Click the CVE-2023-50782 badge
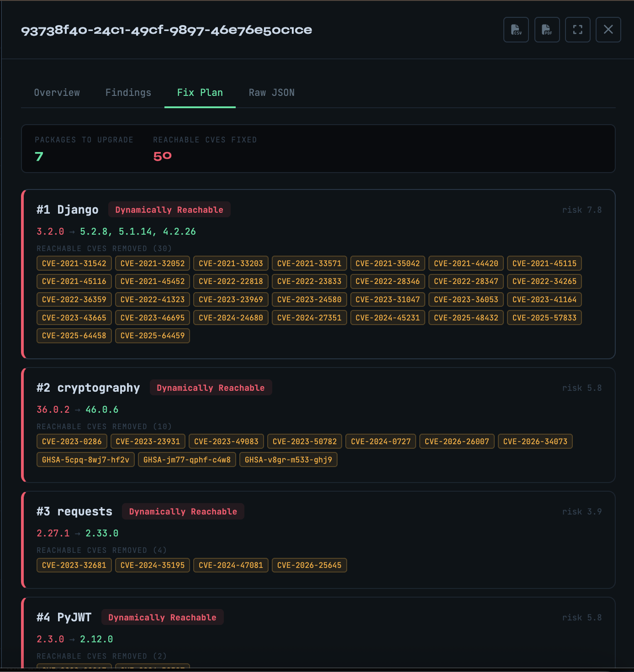 tap(305, 441)
